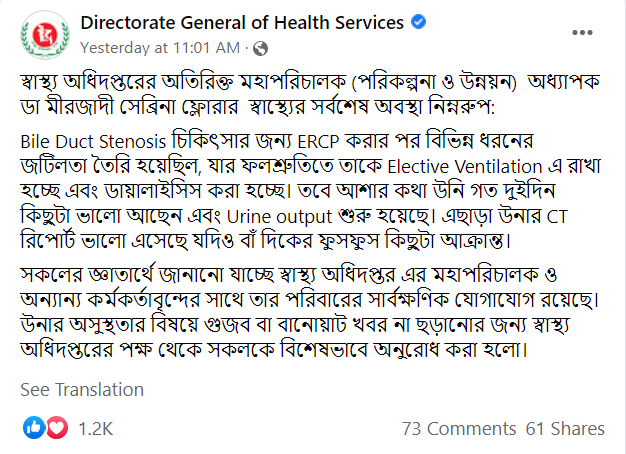Click the red Love heart reaction icon
The image size is (626, 454).
point(57,428)
